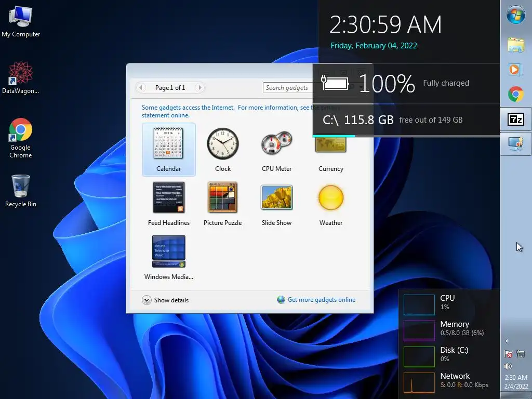Launch Chrome from the taskbar
The image size is (532, 399).
click(x=516, y=94)
